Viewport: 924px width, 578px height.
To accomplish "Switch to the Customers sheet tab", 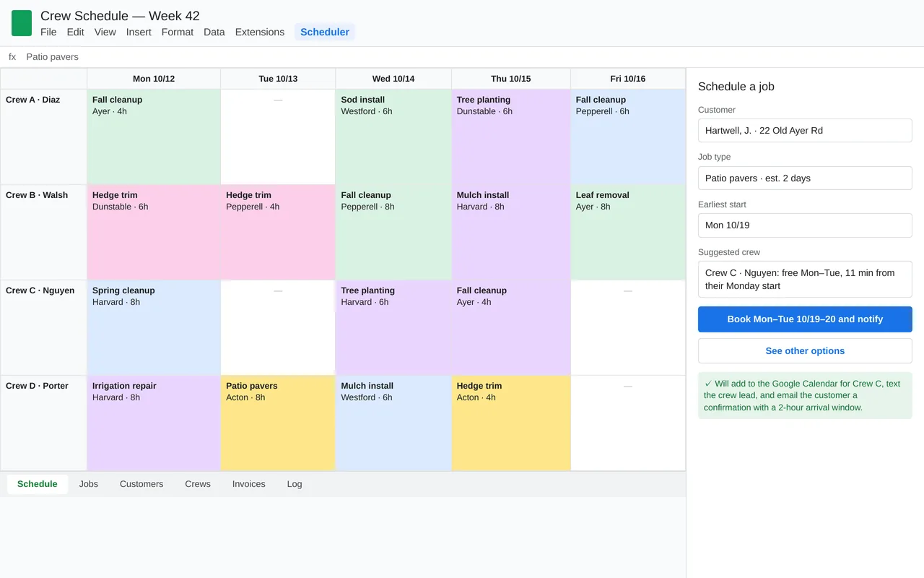I will click(x=141, y=484).
